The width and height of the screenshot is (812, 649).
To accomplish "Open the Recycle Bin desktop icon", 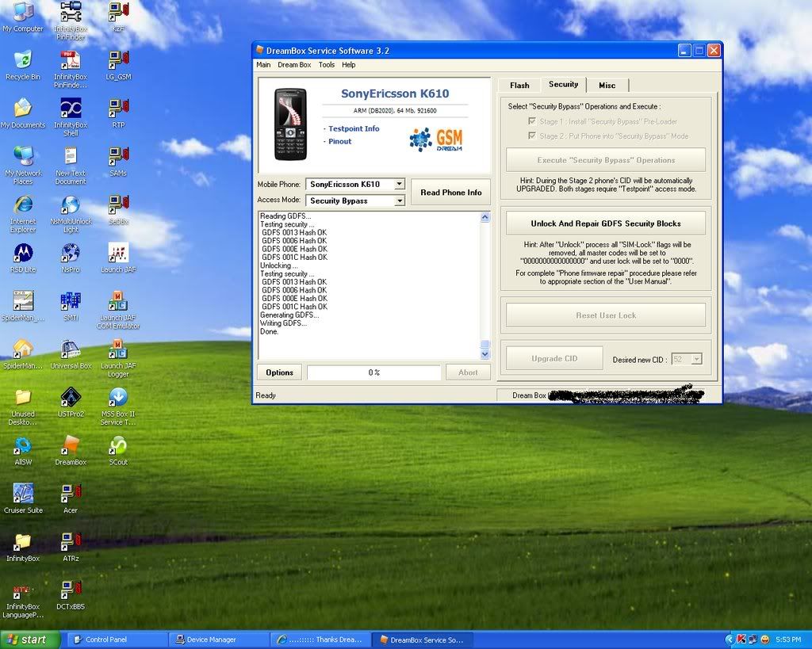I will pyautogui.click(x=23, y=65).
